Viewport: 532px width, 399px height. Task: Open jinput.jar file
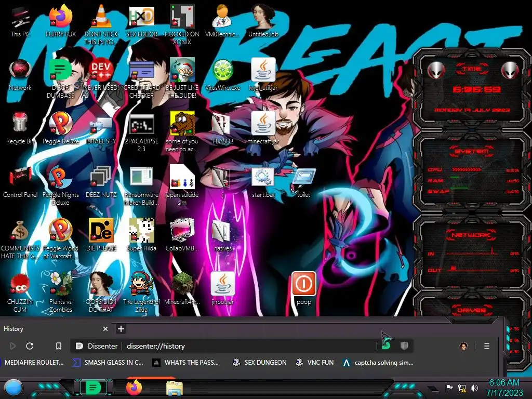(222, 289)
